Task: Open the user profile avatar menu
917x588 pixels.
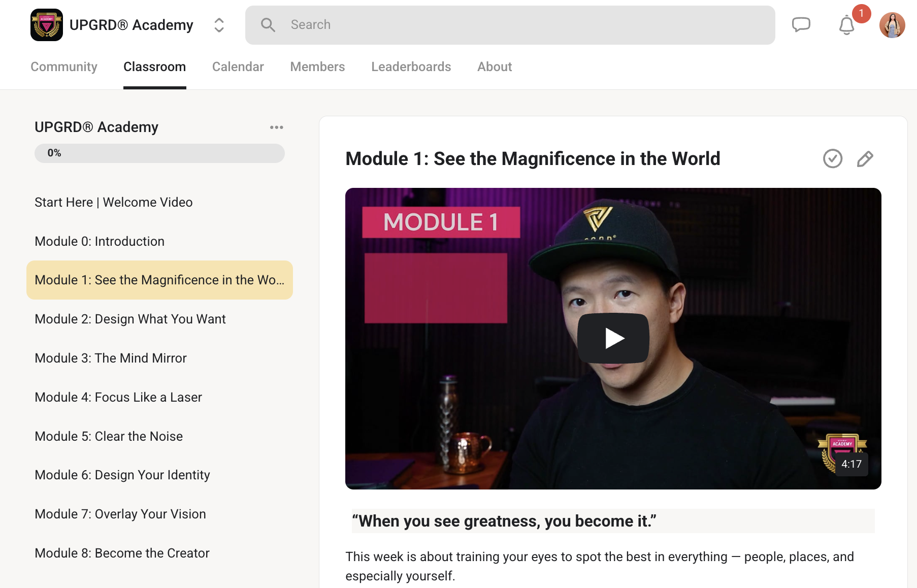Action: tap(892, 25)
